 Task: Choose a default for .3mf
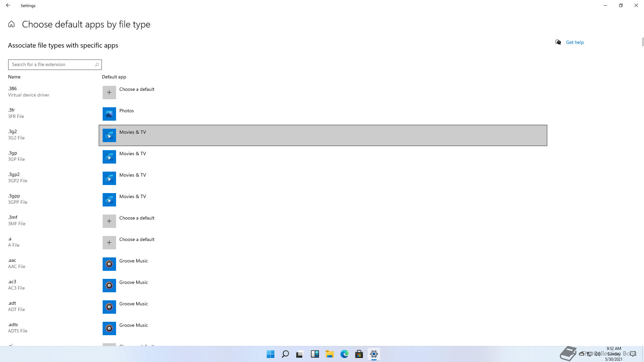[137, 218]
